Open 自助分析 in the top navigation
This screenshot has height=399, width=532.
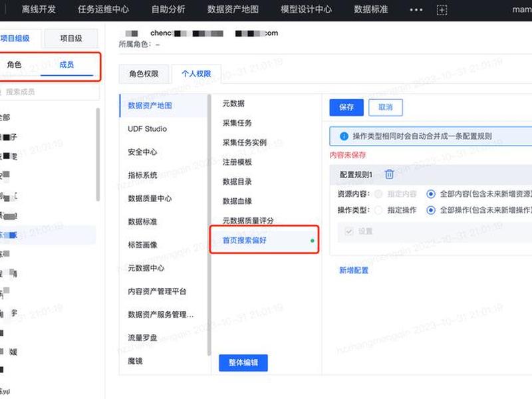[168, 9]
